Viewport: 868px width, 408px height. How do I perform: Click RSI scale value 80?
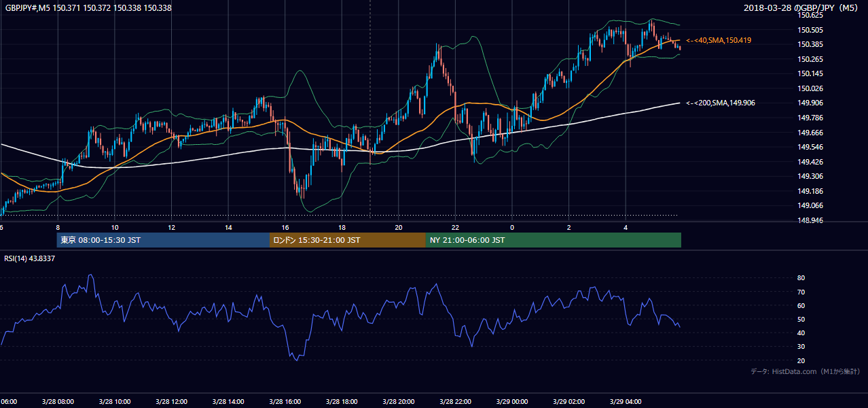(801, 278)
